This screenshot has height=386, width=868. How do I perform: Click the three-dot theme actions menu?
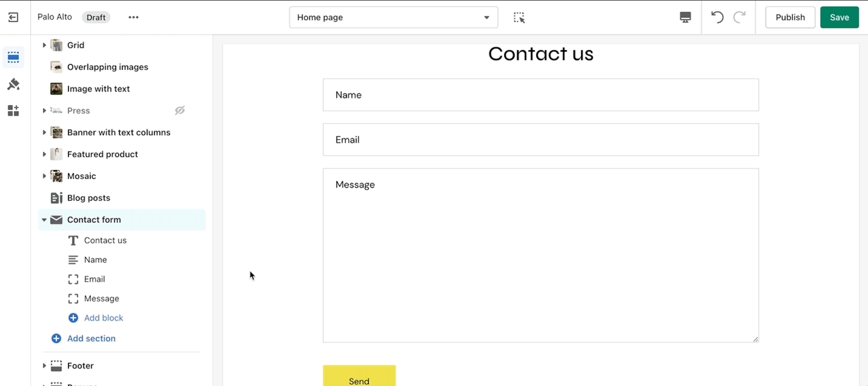coord(133,17)
